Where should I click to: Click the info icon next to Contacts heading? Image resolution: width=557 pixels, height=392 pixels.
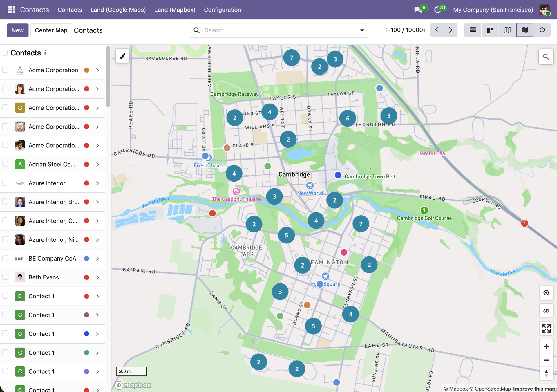click(x=45, y=53)
